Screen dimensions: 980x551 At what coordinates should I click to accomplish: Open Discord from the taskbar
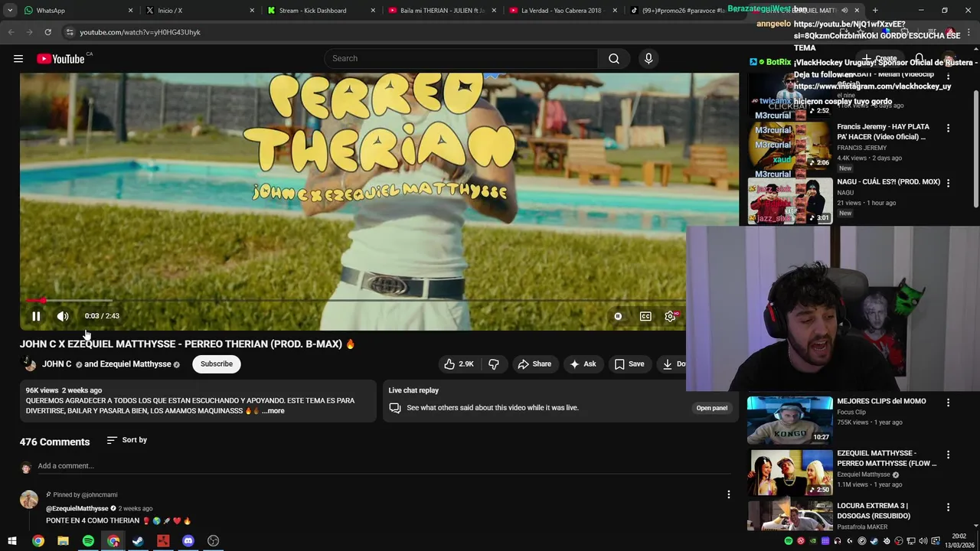(x=188, y=541)
